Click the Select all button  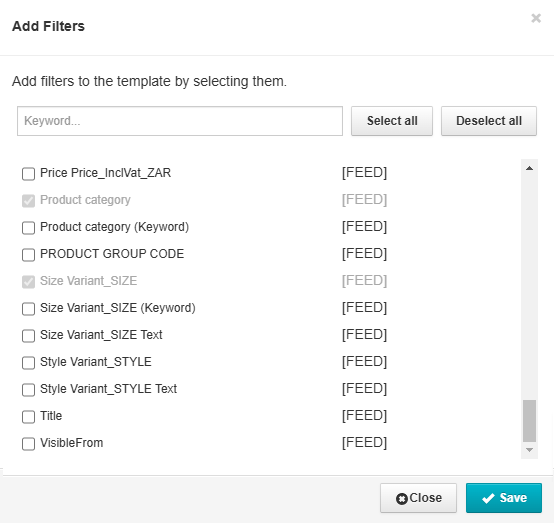tap(392, 121)
